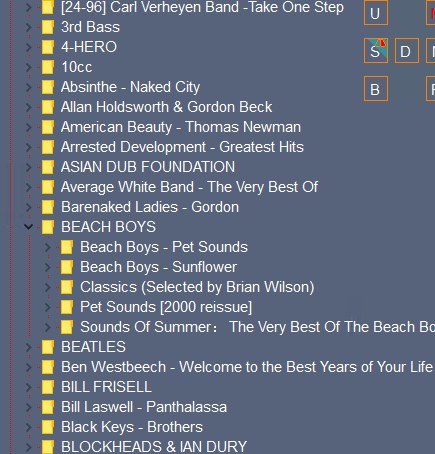Expand the ASIAN DUB FOUNDATION folder

coord(29,167)
